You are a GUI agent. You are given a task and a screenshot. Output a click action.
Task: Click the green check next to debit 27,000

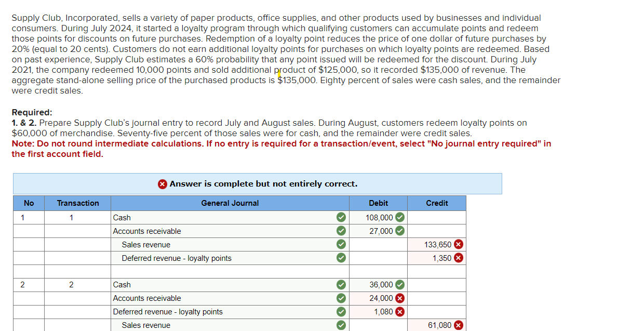[x=400, y=231]
